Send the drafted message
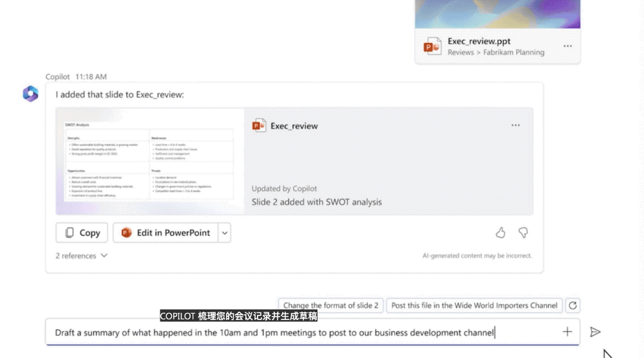 click(595, 332)
